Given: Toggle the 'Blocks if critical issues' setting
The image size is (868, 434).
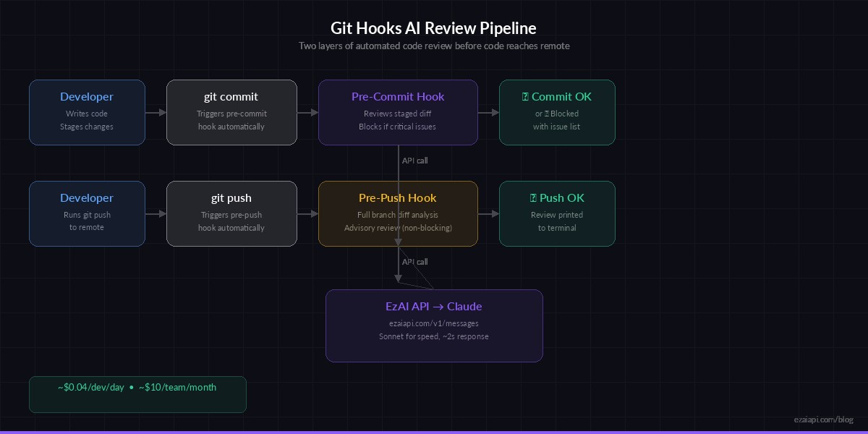Looking at the screenshot, I should pos(398,127).
